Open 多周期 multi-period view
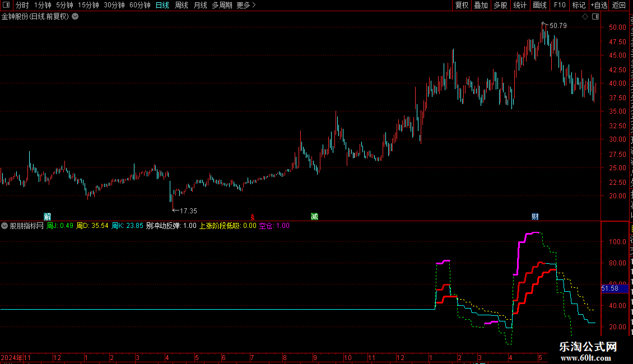This screenshot has width=633, height=364. (x=222, y=5)
